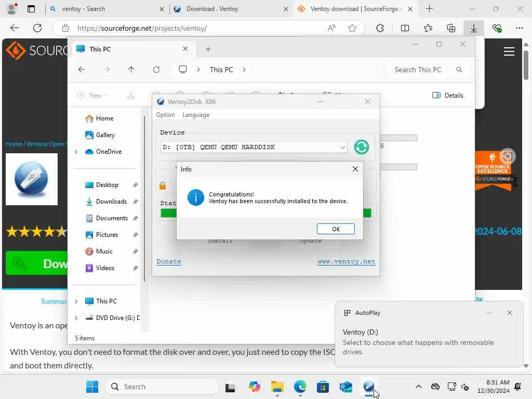
Task: Click the padlock secure boot icon in Ventoy2Disk
Action: pyautogui.click(x=163, y=185)
